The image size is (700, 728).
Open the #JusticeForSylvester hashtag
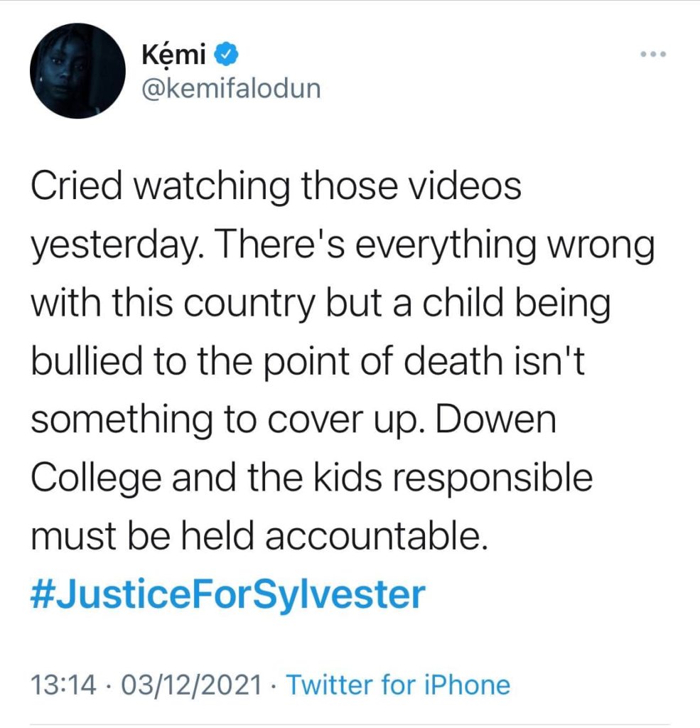pos(227,596)
